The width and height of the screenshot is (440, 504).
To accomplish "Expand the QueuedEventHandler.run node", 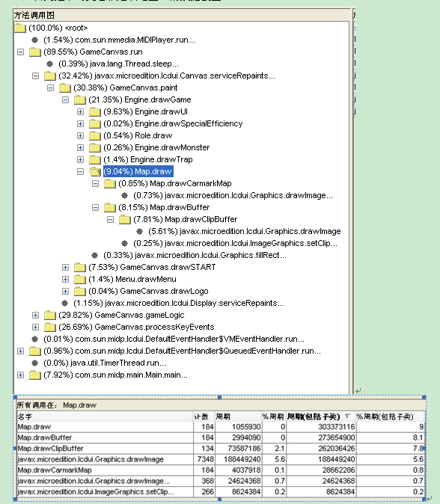I will [x=21, y=351].
